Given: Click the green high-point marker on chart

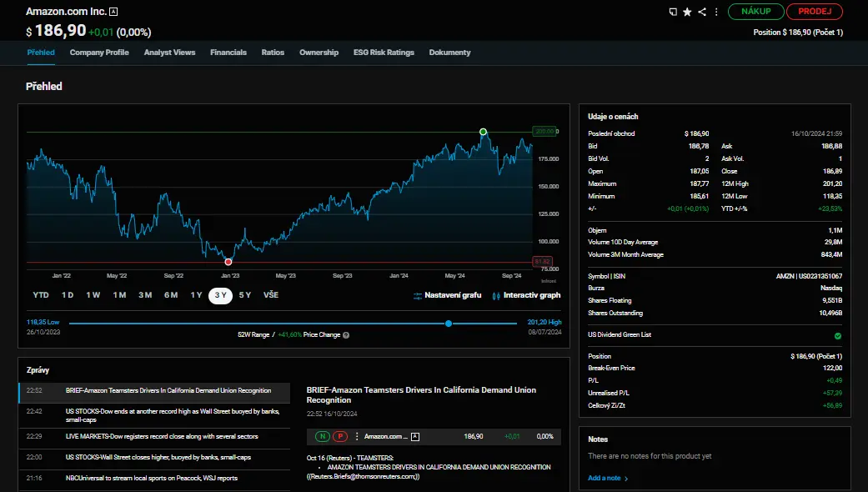Looking at the screenshot, I should pyautogui.click(x=484, y=132).
